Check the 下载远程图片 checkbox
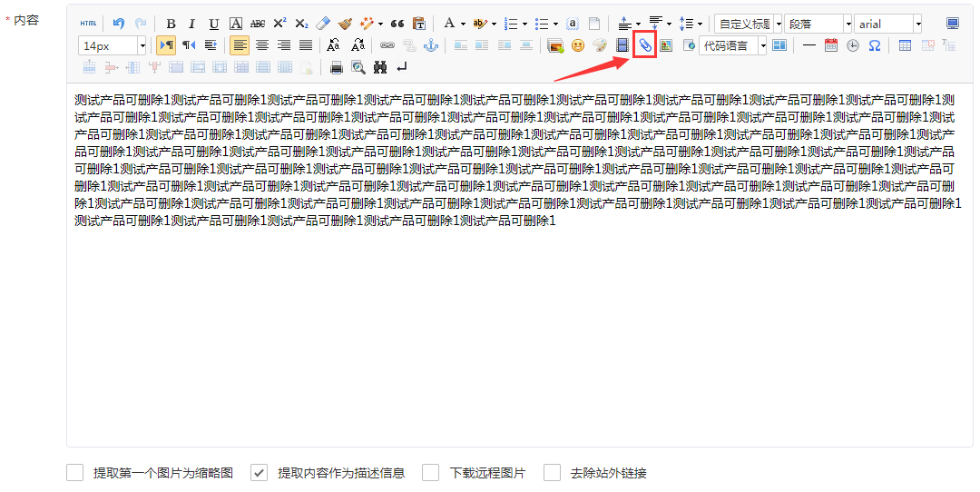 (x=431, y=473)
